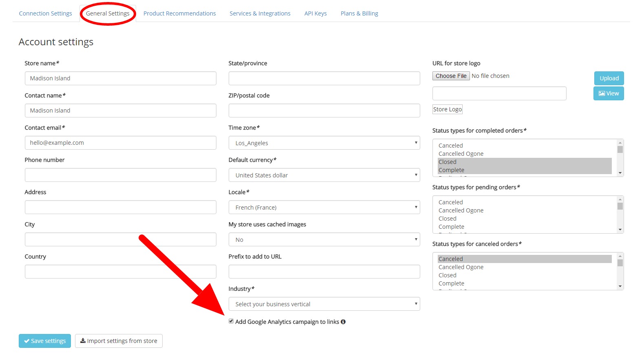Focus the Address input field
Viewport: 644px width, 356px height.
click(x=120, y=207)
